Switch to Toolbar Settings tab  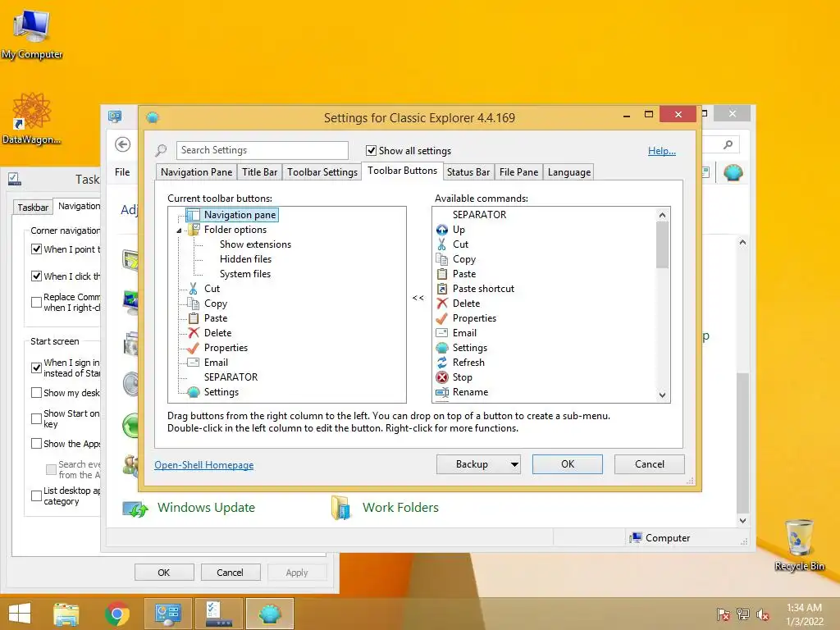[322, 172]
